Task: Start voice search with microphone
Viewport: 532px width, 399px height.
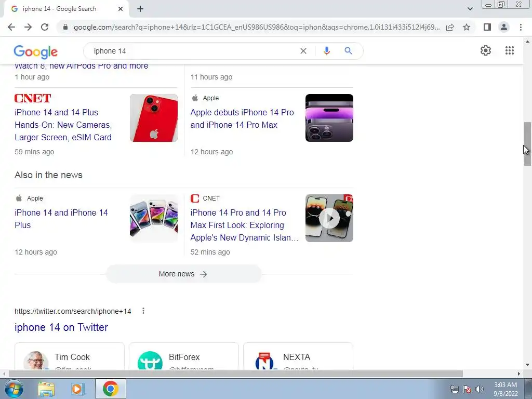Action: pos(327,51)
